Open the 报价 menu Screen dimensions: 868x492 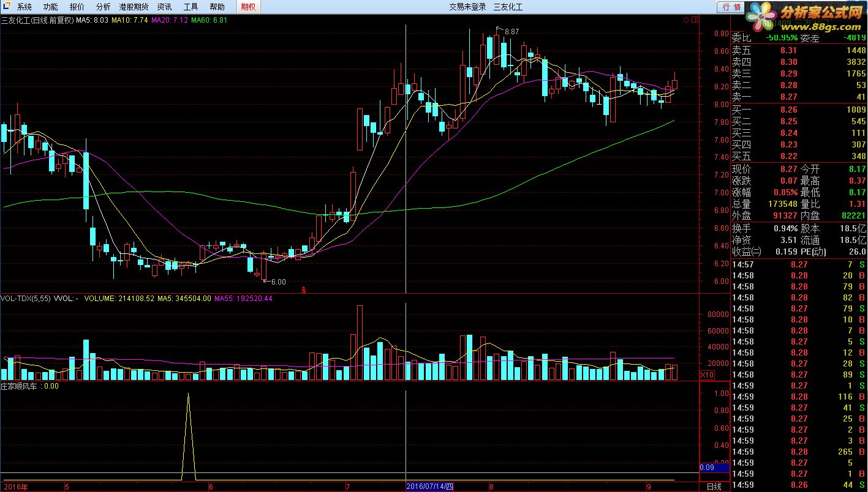pyautogui.click(x=77, y=7)
